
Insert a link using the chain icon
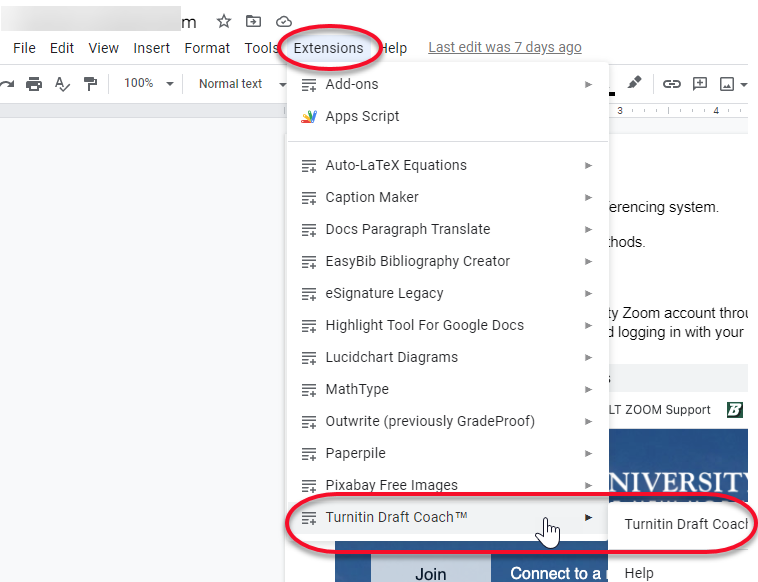tap(671, 84)
